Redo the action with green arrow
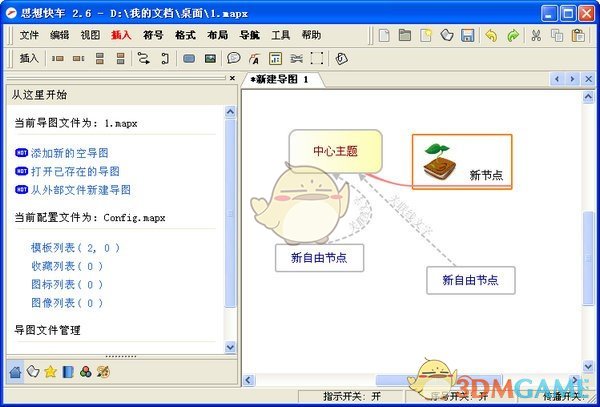 click(x=513, y=36)
